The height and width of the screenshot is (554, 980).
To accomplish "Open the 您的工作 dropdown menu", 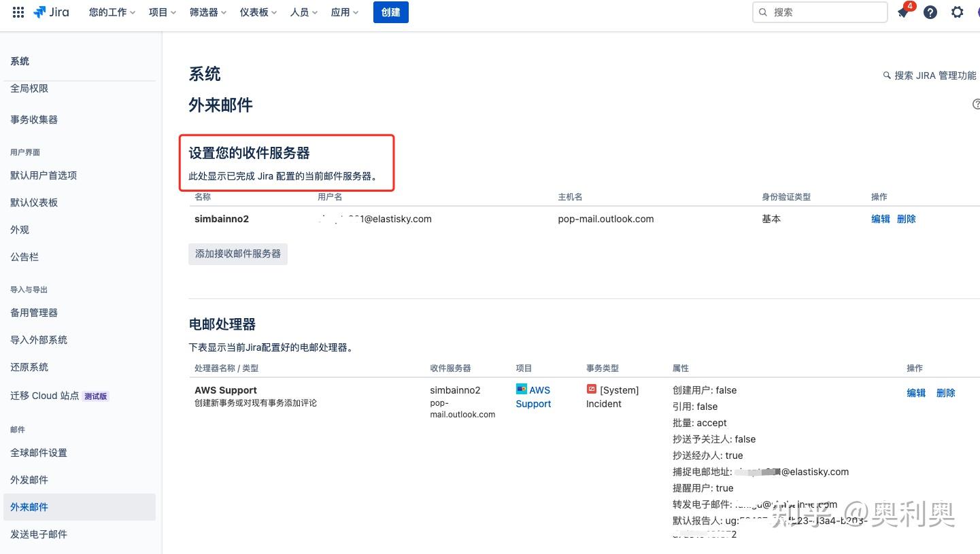I will [112, 12].
